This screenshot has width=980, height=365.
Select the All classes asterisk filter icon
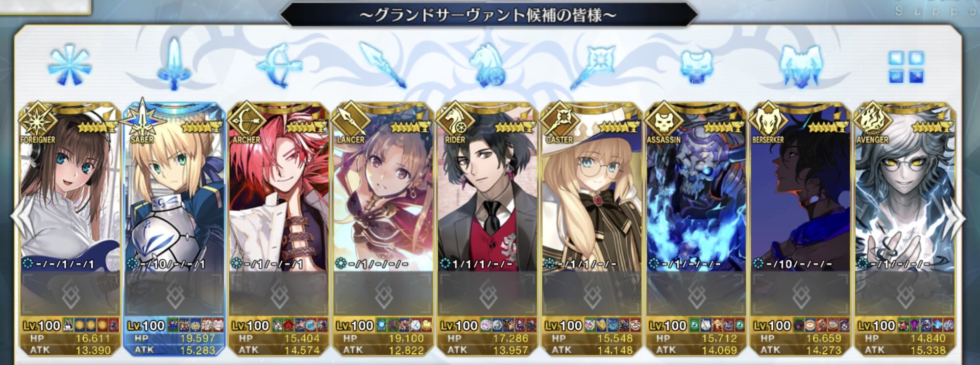click(70, 65)
